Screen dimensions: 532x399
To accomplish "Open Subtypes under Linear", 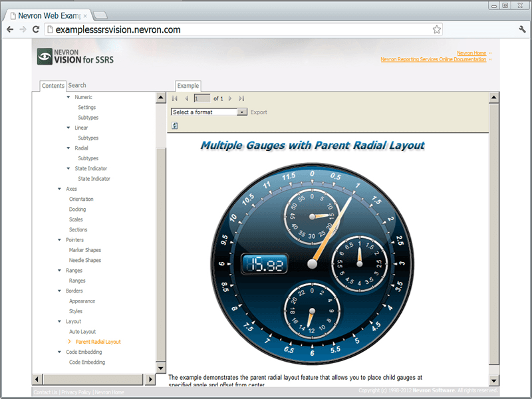I will tap(88, 138).
